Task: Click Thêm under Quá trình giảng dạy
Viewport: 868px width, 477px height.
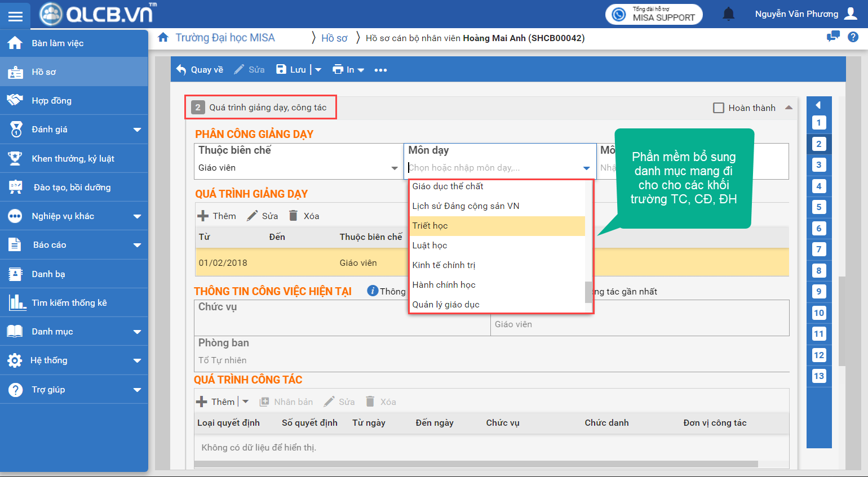Action: point(216,216)
